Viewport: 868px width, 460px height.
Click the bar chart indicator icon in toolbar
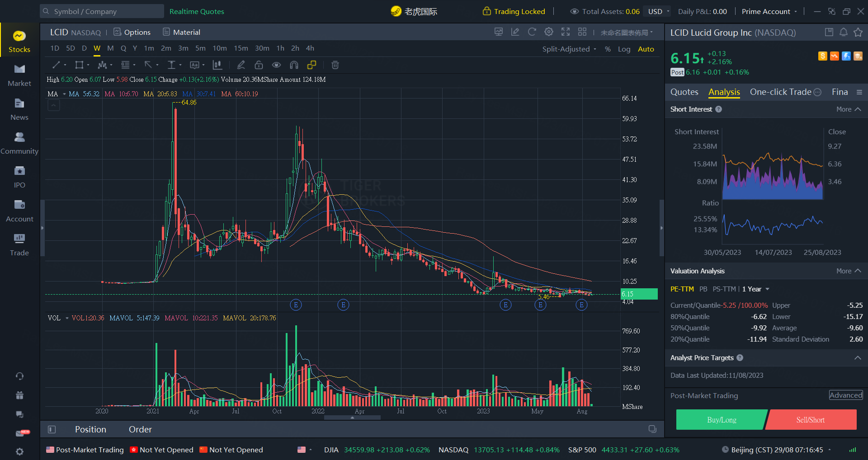(x=217, y=65)
